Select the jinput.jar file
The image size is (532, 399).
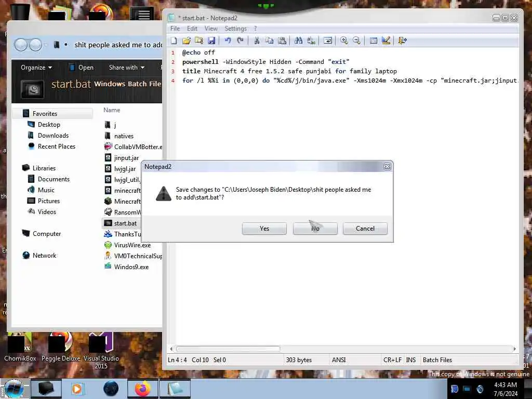pos(126,158)
